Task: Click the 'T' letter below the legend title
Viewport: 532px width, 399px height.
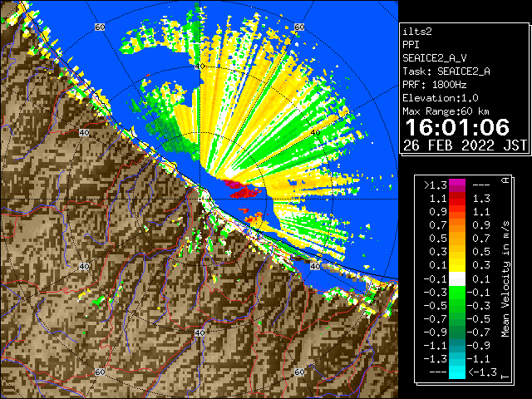Action: (505, 377)
